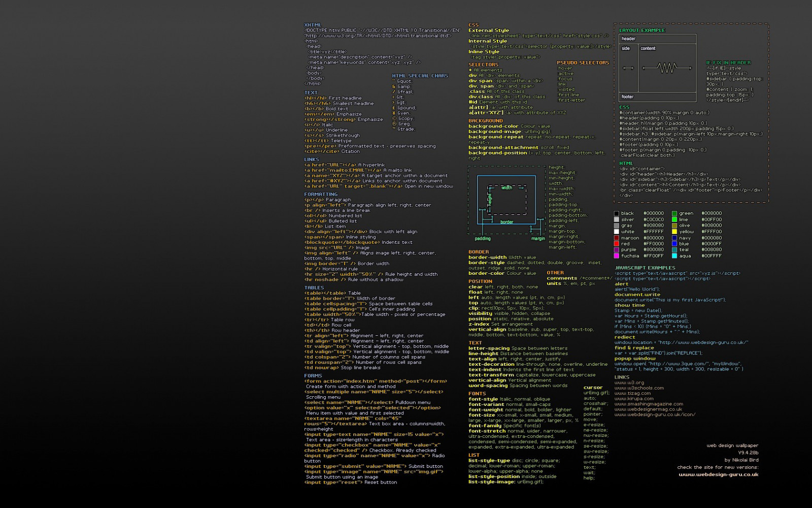Click the aqua color swatch
This screenshot has width=812, height=508.
click(673, 256)
